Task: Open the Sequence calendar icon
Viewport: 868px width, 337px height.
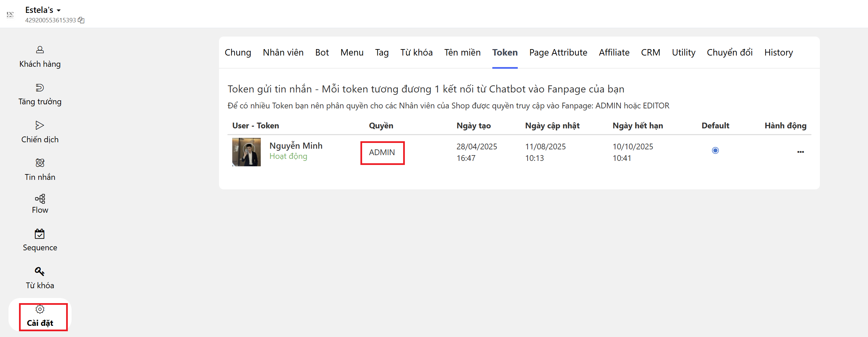Action: click(40, 234)
